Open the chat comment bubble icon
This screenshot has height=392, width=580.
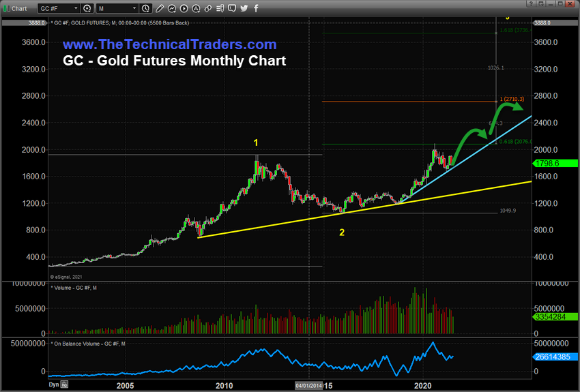(232, 8)
